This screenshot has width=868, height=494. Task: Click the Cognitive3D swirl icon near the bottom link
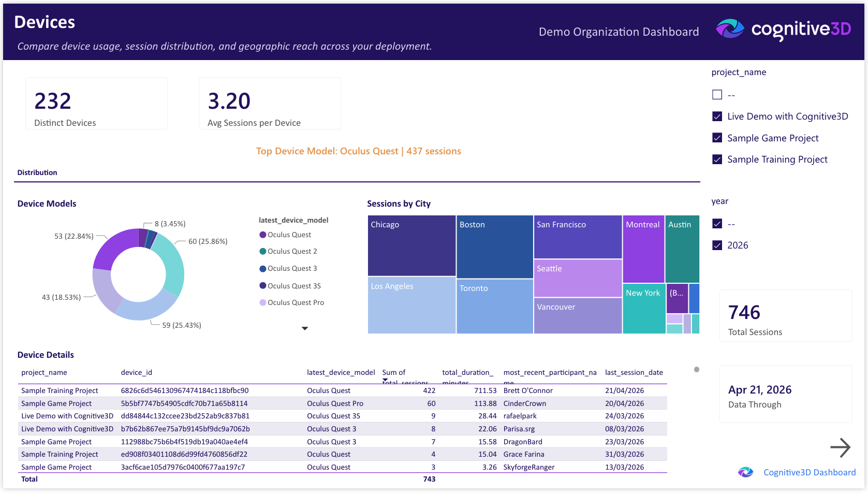pos(745,472)
